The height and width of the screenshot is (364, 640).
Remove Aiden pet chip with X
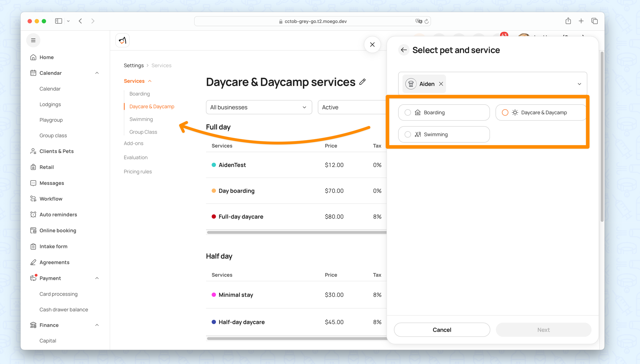click(x=441, y=84)
